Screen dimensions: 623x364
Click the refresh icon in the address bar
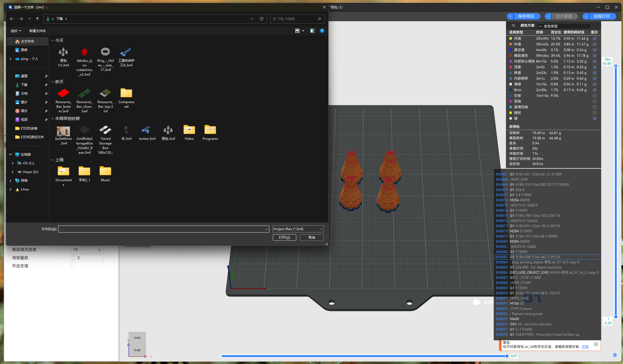click(x=262, y=19)
